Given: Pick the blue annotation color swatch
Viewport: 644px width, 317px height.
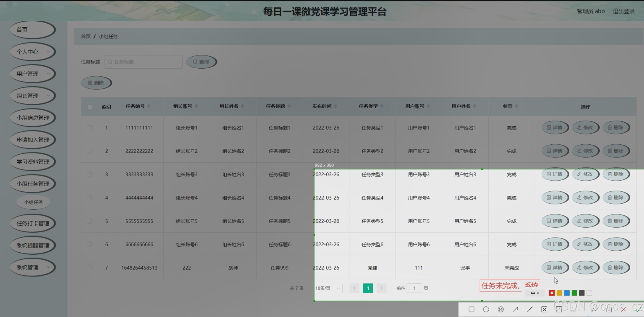Looking at the screenshot, I should click(567, 293).
